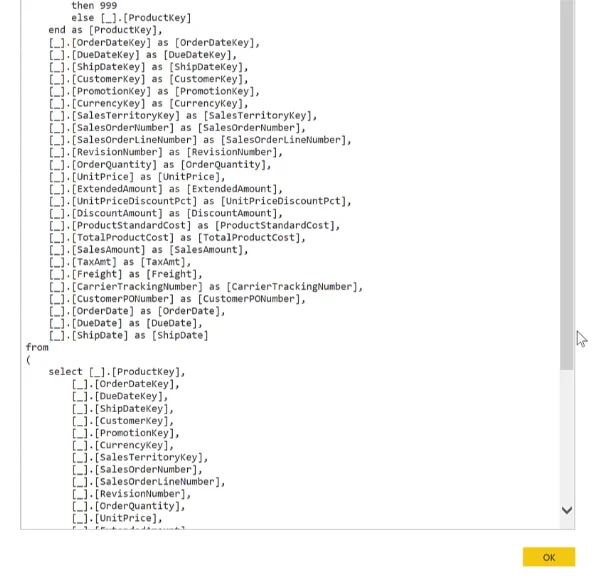Click 'end as [ProductKey],' text line

pos(105,30)
